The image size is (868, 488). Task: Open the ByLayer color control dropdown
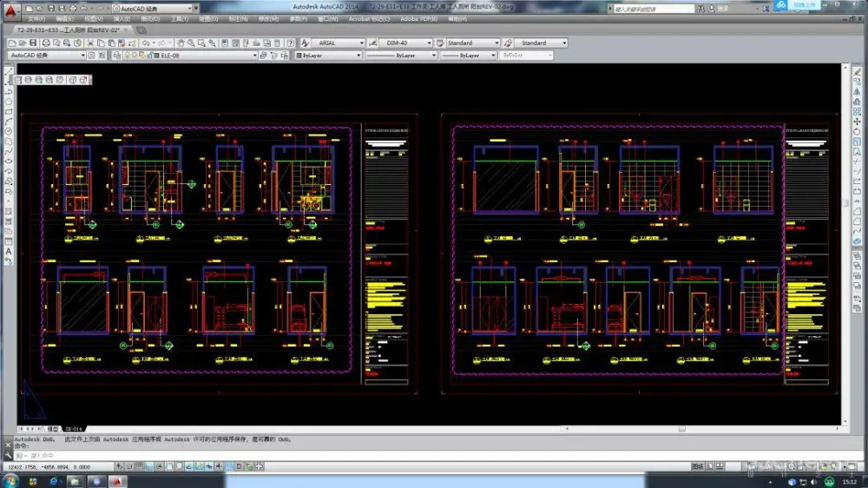pos(358,55)
